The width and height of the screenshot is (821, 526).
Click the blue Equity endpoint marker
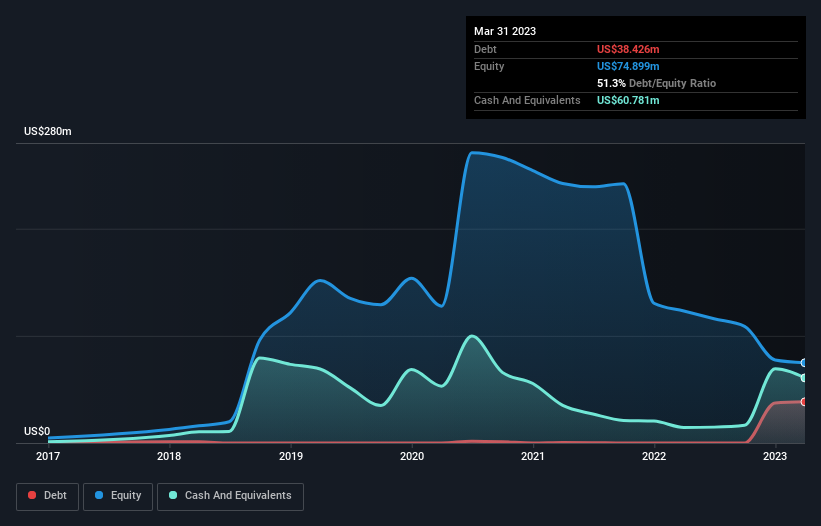[x=804, y=363]
